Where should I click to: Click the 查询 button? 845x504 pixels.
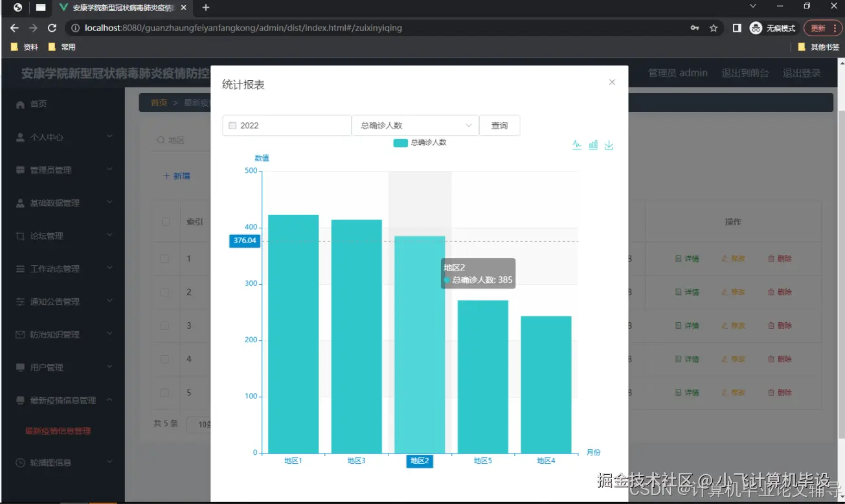[x=499, y=126]
